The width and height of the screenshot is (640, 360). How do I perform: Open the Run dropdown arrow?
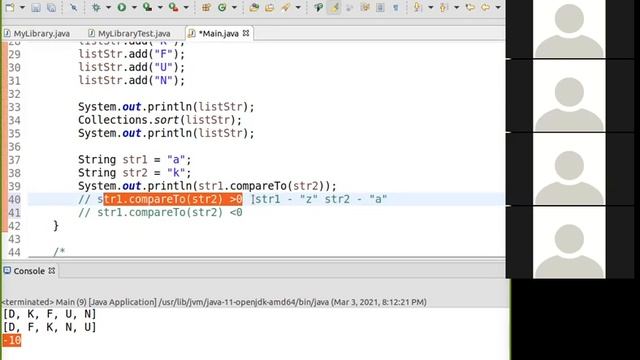pos(134,7)
